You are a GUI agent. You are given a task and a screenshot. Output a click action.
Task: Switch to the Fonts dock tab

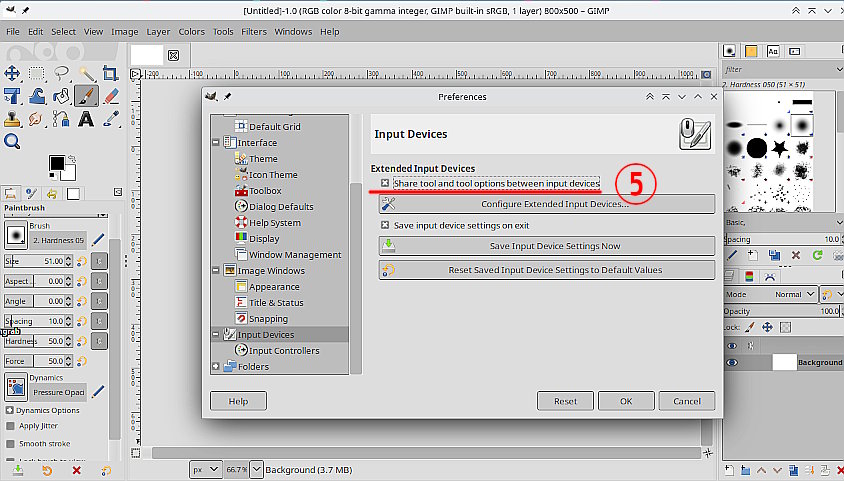[773, 51]
